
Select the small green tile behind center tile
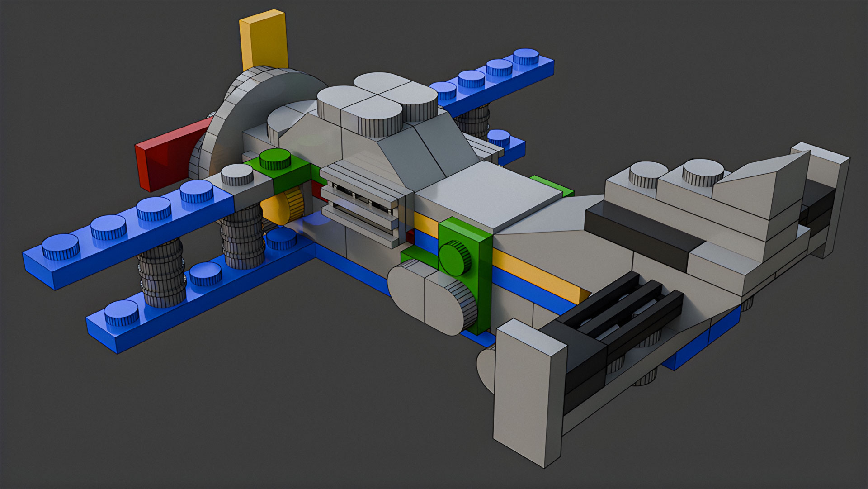(552, 185)
